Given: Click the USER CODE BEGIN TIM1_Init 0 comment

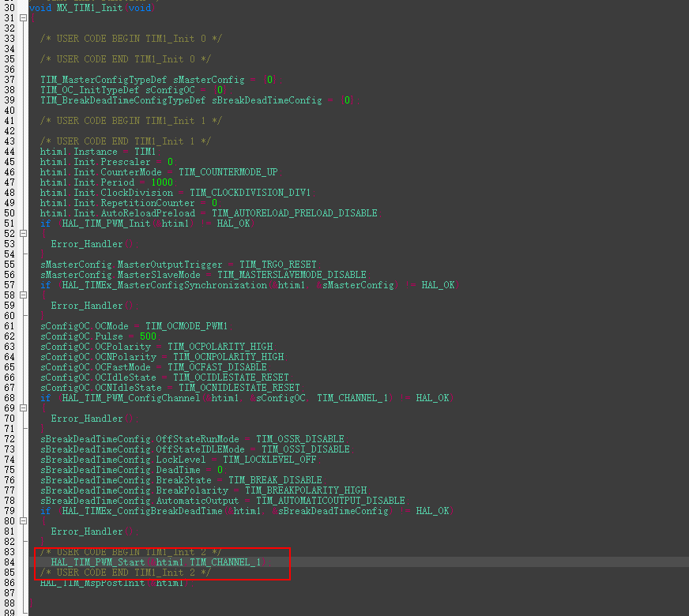Looking at the screenshot, I should [131, 39].
